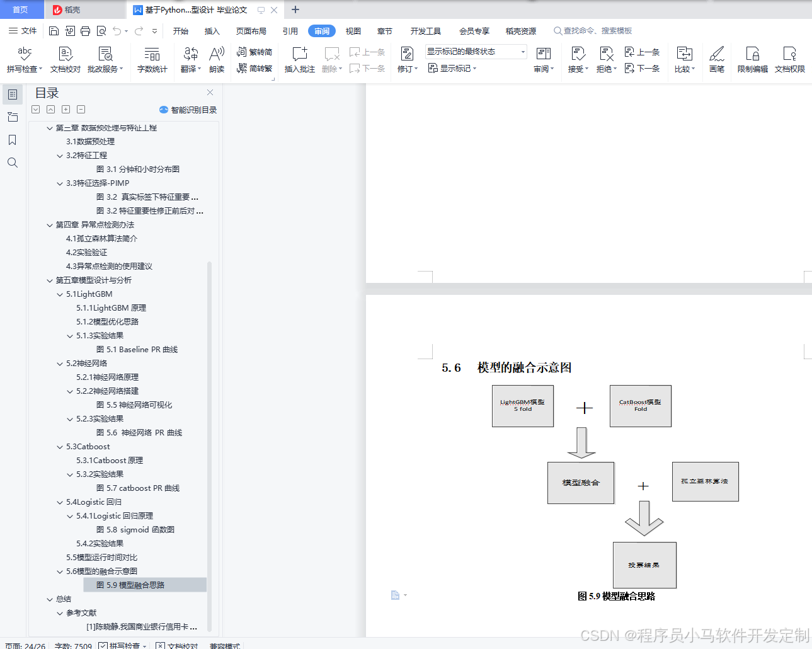The image size is (812, 649).
Task: Activate the 画笔 ink annotation tool
Action: pyautogui.click(x=716, y=59)
